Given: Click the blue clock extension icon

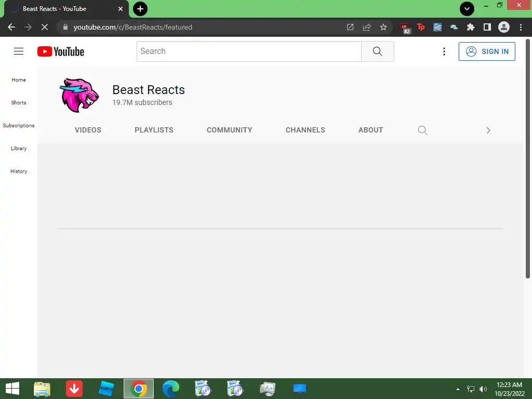Looking at the screenshot, I should pyautogui.click(x=437, y=27).
